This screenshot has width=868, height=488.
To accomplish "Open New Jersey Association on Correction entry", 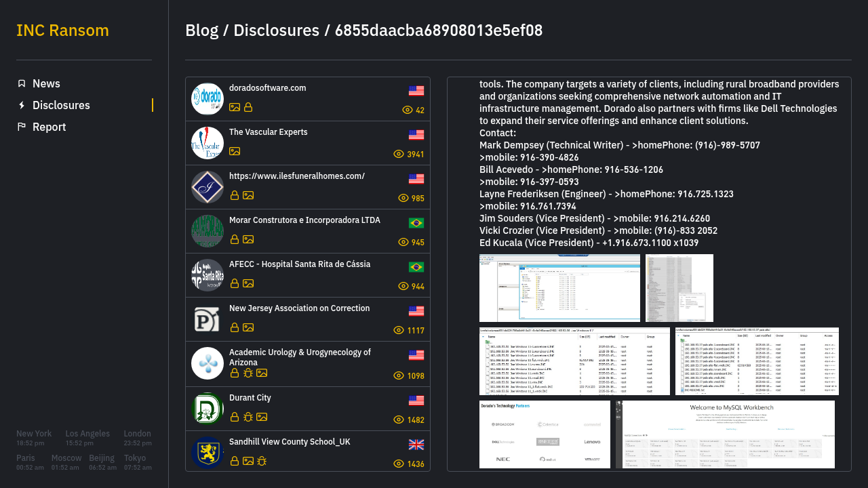I will coord(308,319).
